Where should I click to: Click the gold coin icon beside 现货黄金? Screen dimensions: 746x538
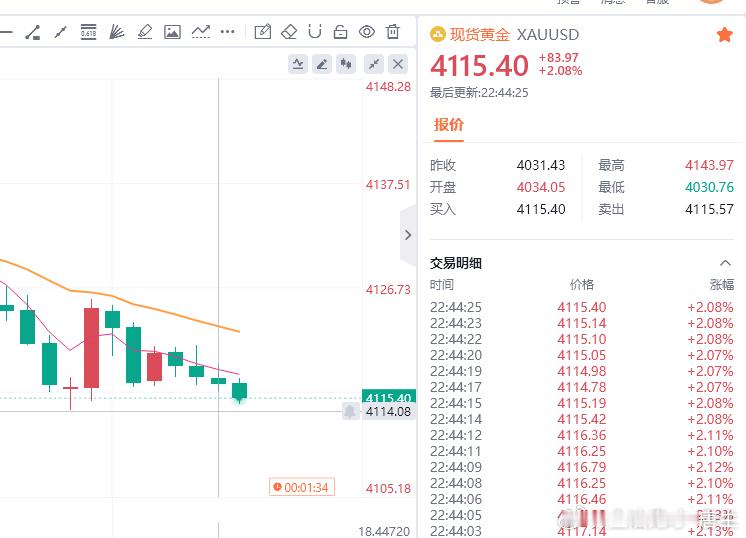click(437, 34)
